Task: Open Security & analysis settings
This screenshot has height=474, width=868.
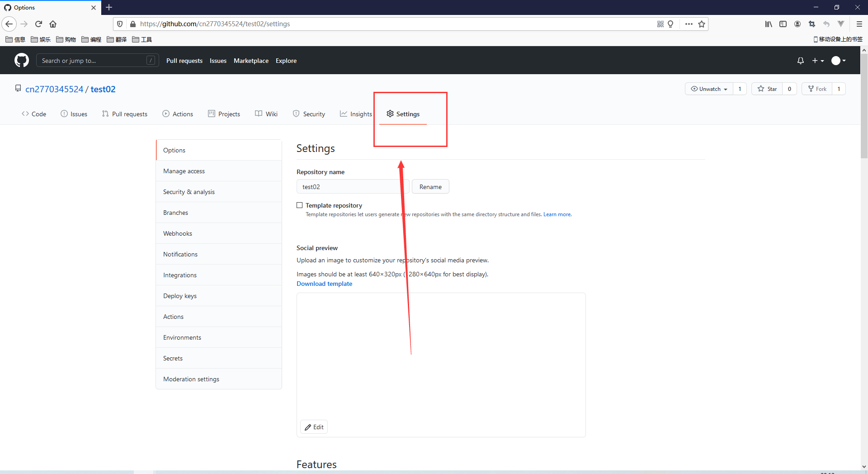Action: click(x=219, y=192)
